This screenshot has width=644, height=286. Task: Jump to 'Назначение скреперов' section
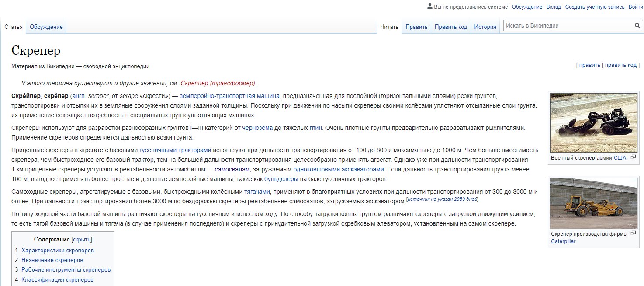coord(52,260)
